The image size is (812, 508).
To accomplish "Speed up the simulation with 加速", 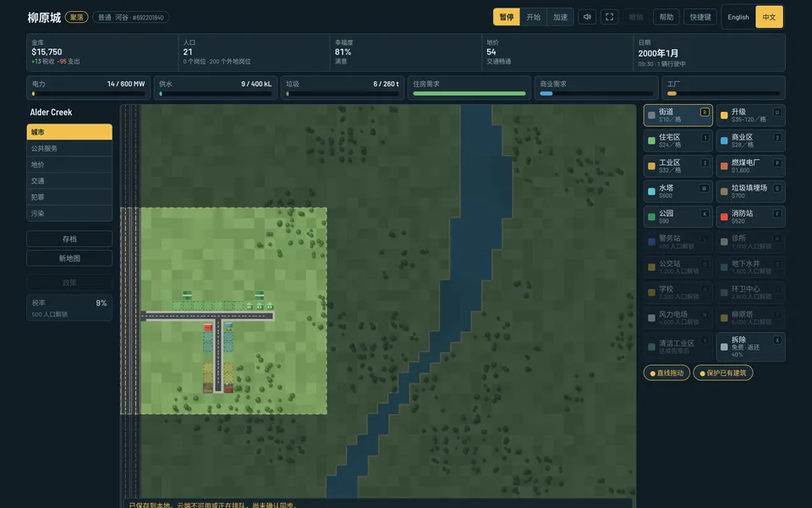I will tap(560, 17).
